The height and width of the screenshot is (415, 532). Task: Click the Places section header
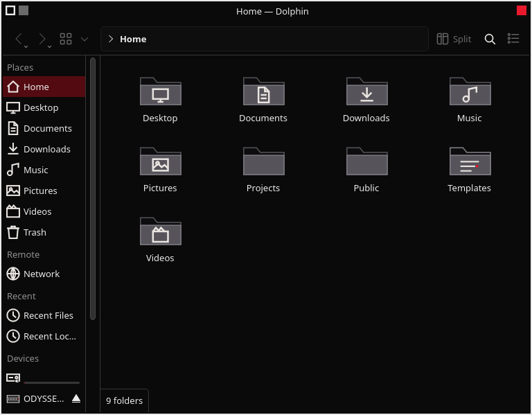tap(20, 67)
